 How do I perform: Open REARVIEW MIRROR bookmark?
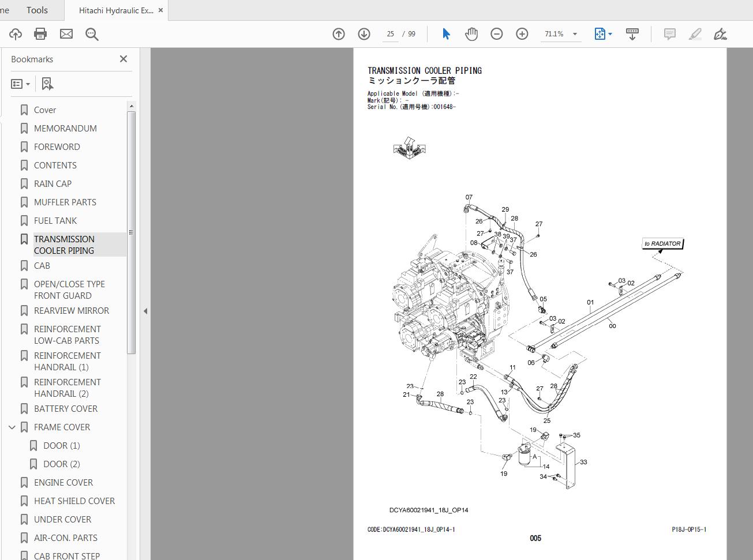coord(72,311)
